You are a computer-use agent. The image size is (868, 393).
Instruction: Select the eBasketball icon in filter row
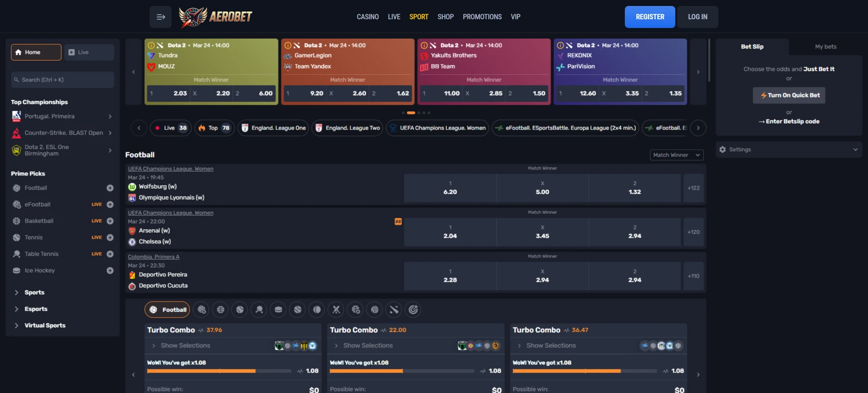click(356, 310)
